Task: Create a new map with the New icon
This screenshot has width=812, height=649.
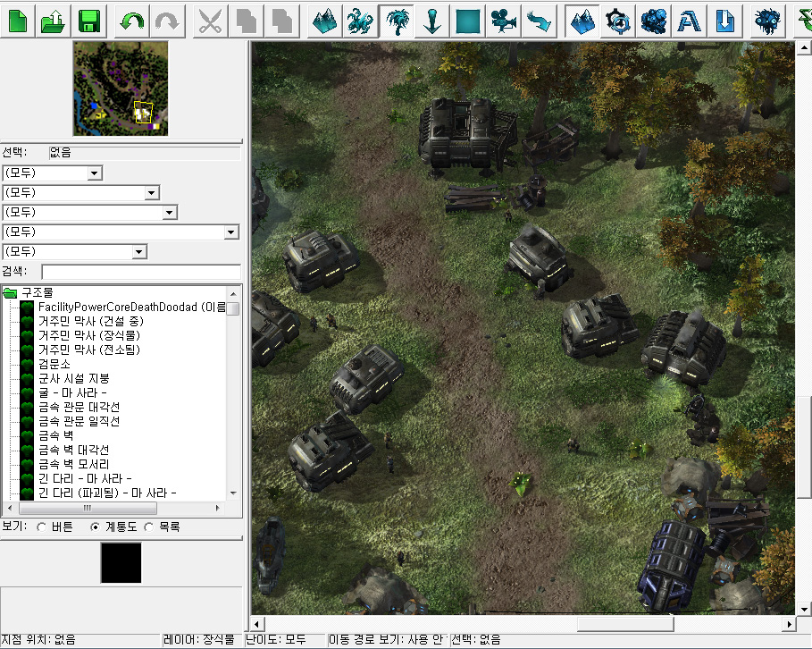Action: tap(18, 21)
